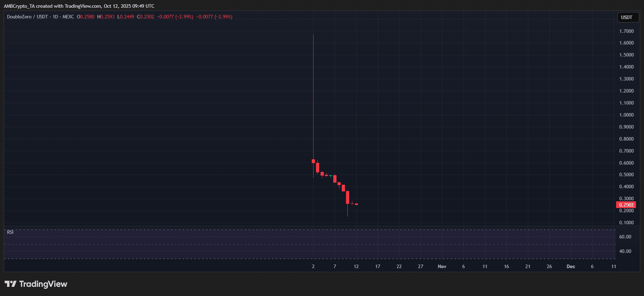Click the MEXC exchange label
644x296 pixels.
pyautogui.click(x=68, y=17)
